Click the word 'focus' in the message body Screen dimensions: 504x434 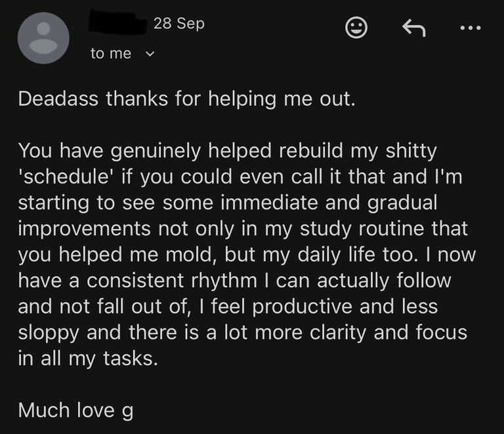pyautogui.click(x=442, y=332)
